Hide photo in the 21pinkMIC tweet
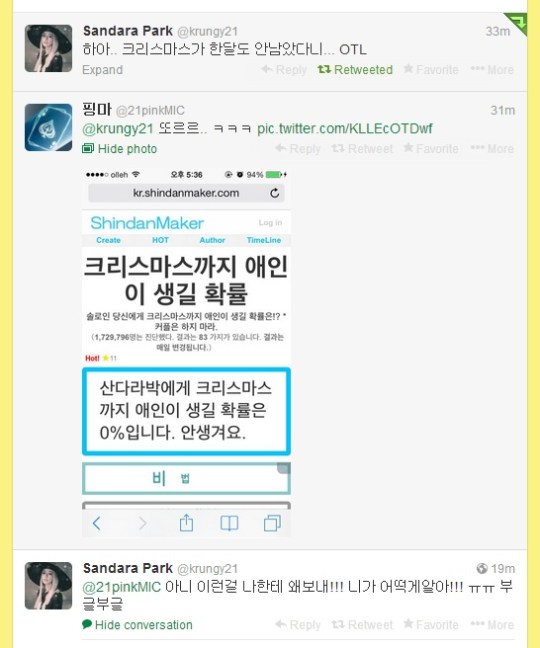Screen dimensions: 540x648 pyautogui.click(x=120, y=149)
